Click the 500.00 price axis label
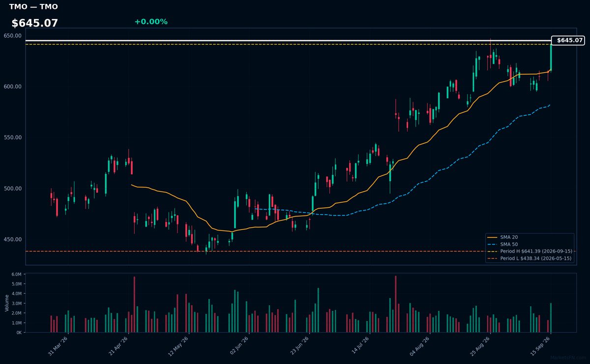 point(12,189)
